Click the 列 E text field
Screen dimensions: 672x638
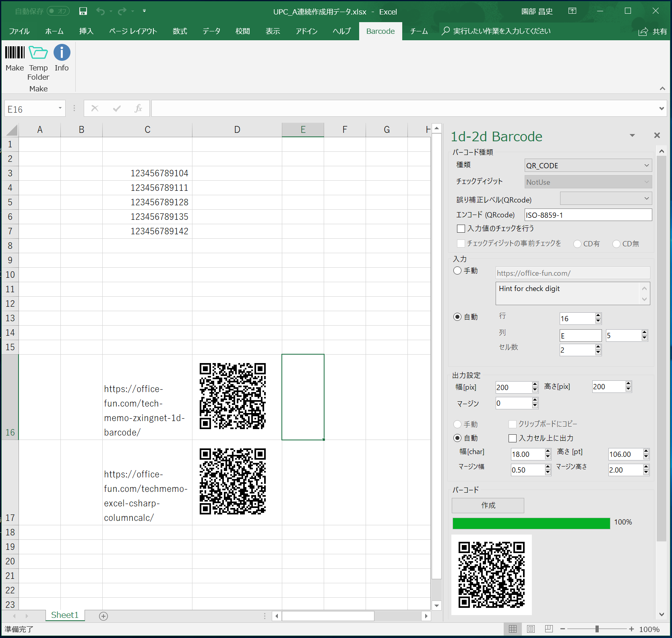click(581, 336)
